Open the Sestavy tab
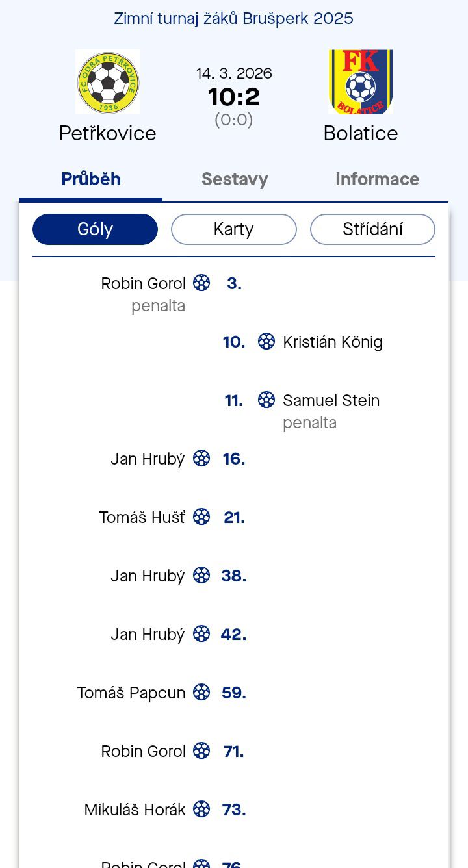This screenshot has width=468, height=868. (x=235, y=179)
